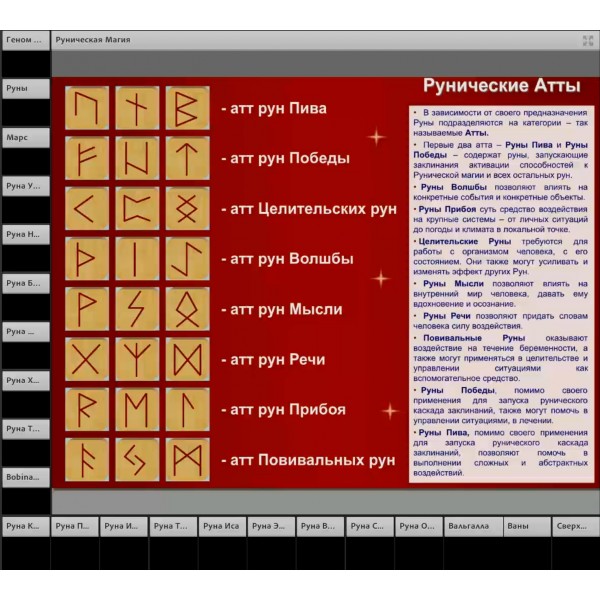Click the Othala rune in the Мысли row
The height and width of the screenshot is (600, 600).
187,309
